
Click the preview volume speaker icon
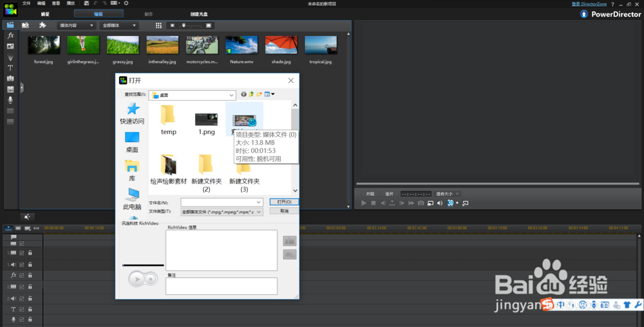(440, 203)
